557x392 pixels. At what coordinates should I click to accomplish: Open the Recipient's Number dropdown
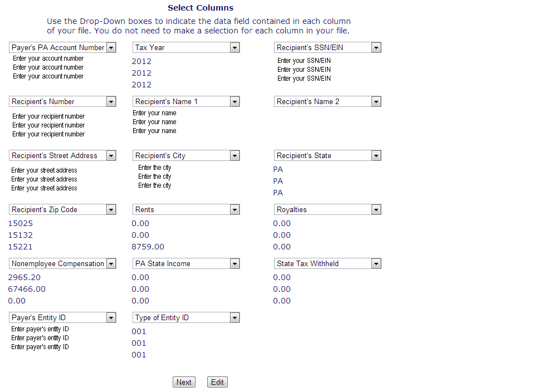point(111,101)
